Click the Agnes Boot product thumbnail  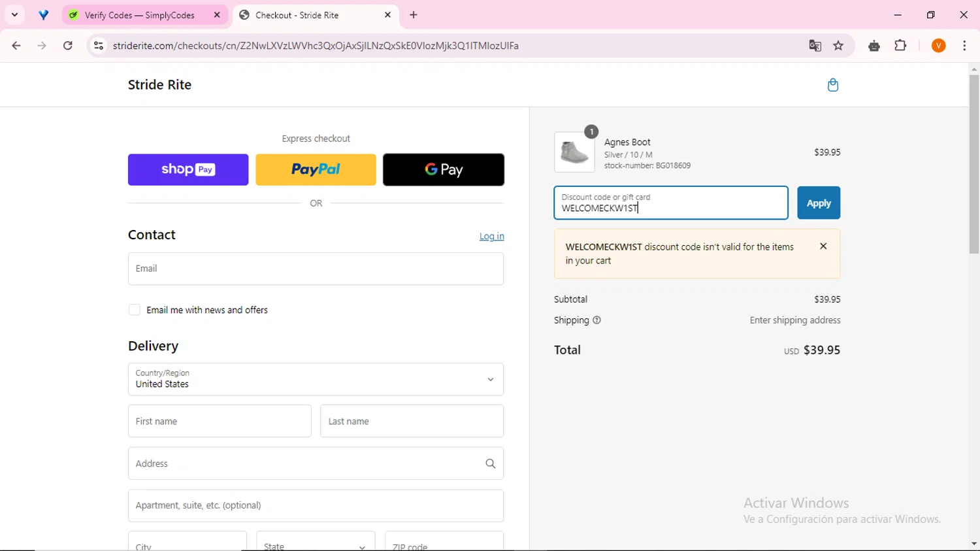575,152
